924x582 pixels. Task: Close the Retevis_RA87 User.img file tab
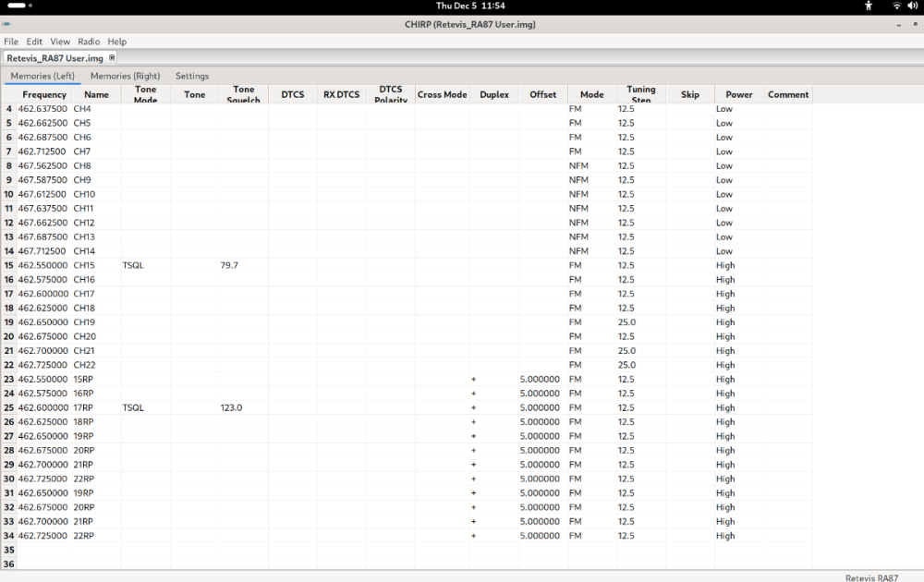112,58
